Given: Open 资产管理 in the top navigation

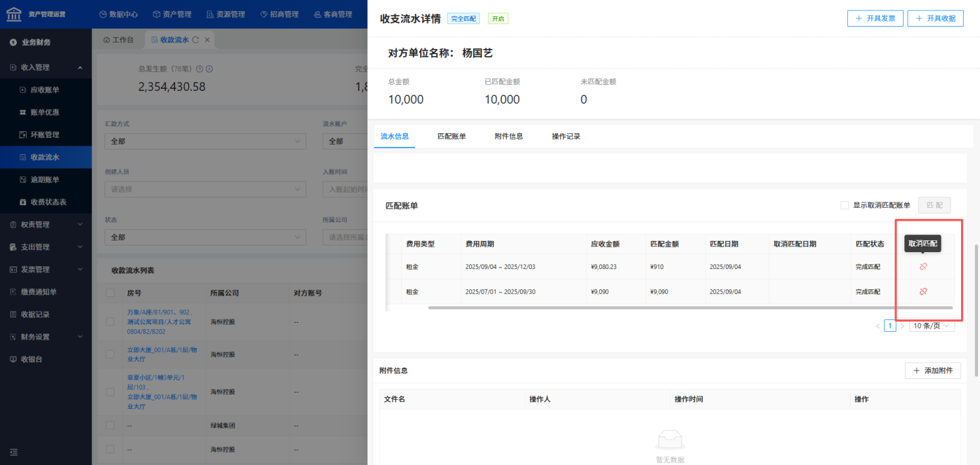Looking at the screenshot, I should point(172,14).
